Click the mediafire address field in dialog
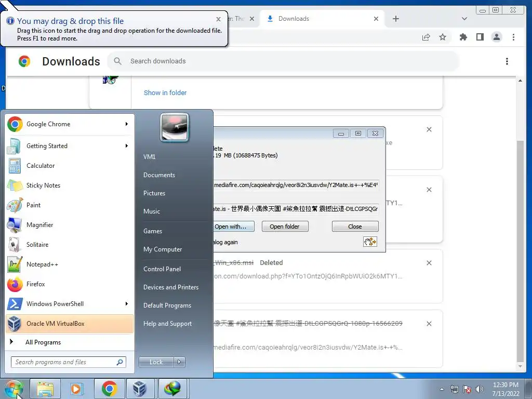Screen dimensions: 532x399 [296, 185]
